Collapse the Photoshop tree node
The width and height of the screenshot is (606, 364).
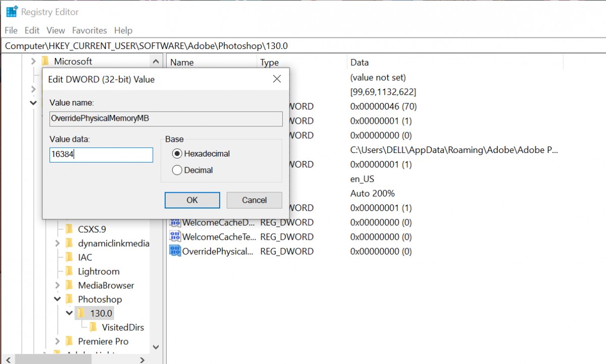click(57, 299)
